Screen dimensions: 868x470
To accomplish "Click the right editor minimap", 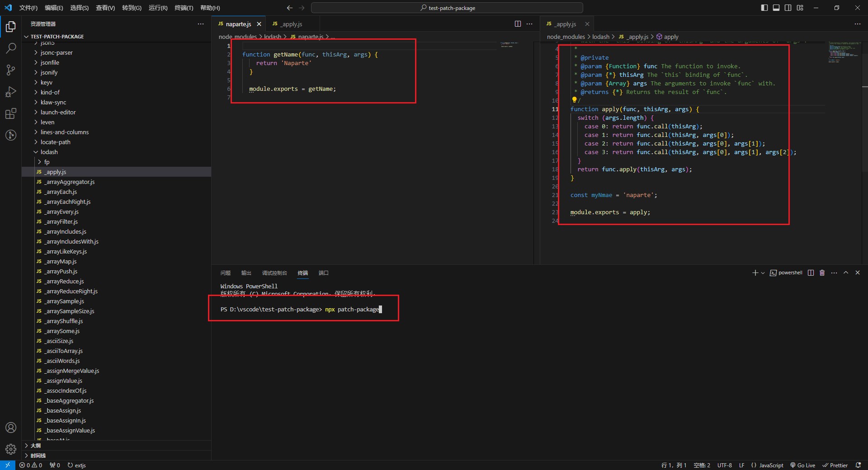I will click(x=844, y=52).
